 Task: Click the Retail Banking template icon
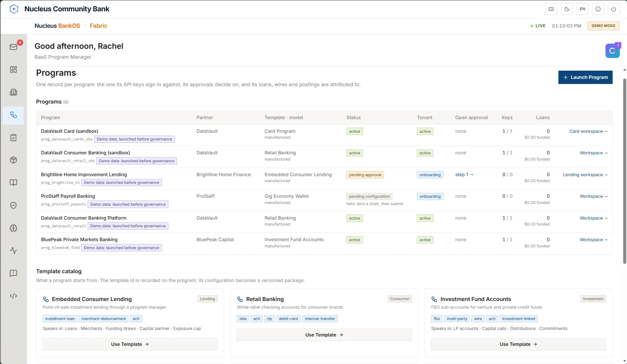(x=240, y=299)
